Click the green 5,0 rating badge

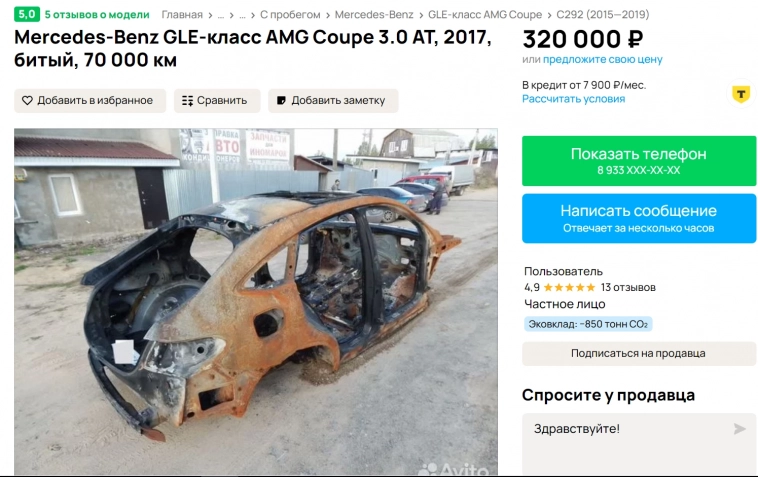[x=27, y=14]
